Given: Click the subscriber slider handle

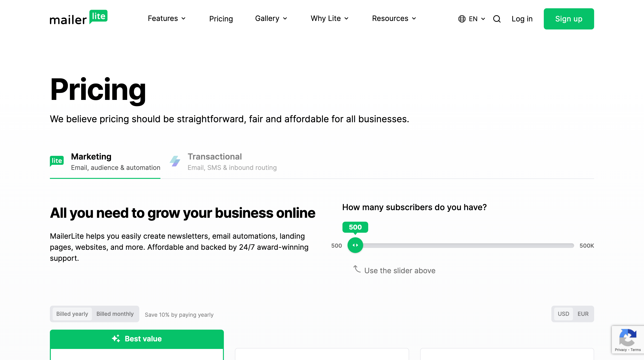Looking at the screenshot, I should (x=355, y=245).
